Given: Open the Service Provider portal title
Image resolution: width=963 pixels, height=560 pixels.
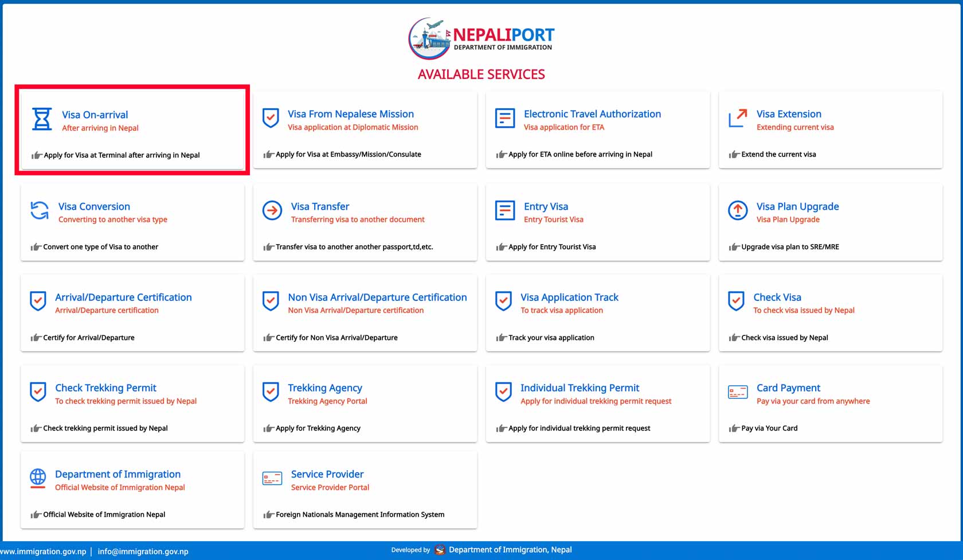Looking at the screenshot, I should coord(327,475).
